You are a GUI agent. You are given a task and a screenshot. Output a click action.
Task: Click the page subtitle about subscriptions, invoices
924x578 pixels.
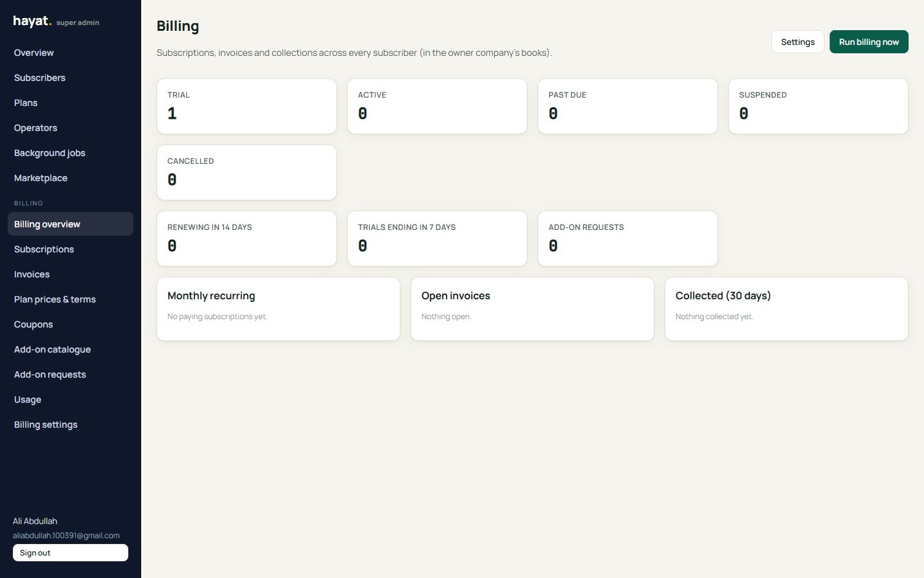point(354,53)
